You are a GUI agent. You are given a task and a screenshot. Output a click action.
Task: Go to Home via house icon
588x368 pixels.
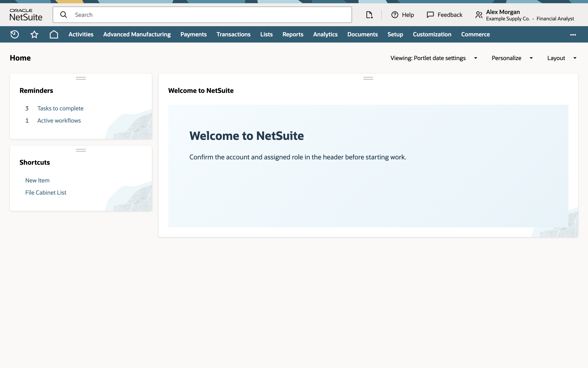coord(54,34)
